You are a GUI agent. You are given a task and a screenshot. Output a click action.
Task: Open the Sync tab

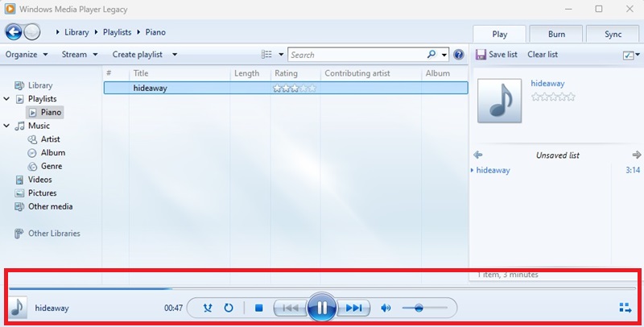(613, 34)
